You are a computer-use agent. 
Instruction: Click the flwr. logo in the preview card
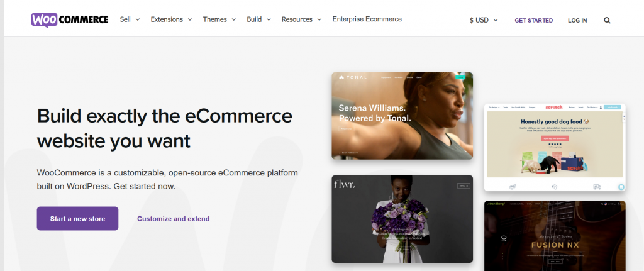tap(344, 185)
